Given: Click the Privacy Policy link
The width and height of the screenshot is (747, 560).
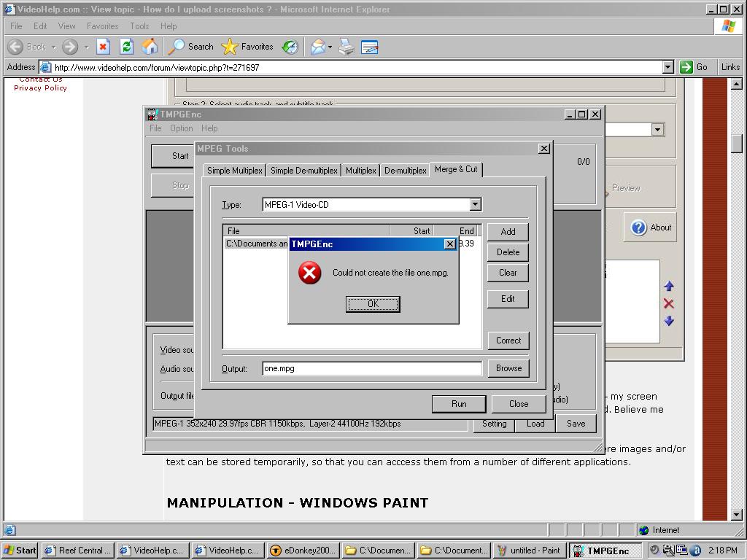Looking at the screenshot, I should (41, 88).
